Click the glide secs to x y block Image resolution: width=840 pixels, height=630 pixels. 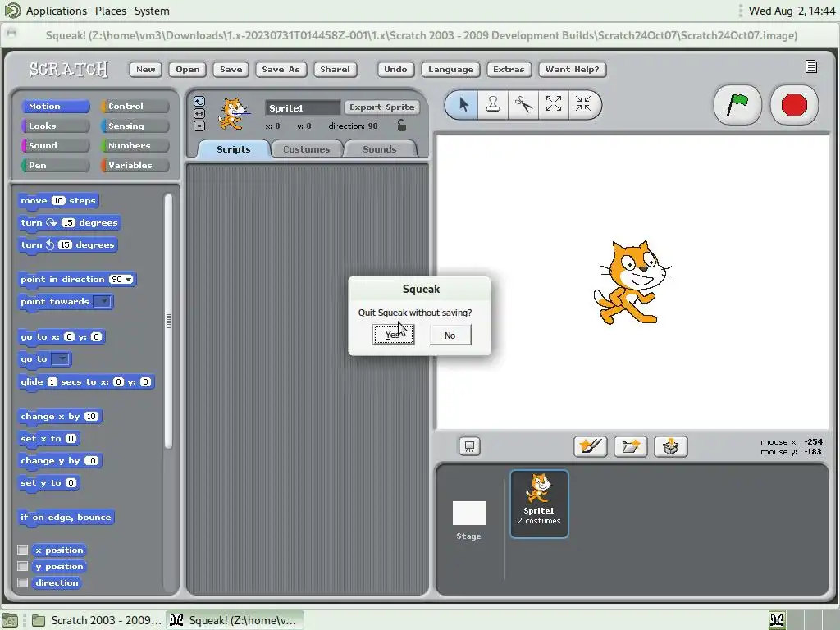coord(86,382)
